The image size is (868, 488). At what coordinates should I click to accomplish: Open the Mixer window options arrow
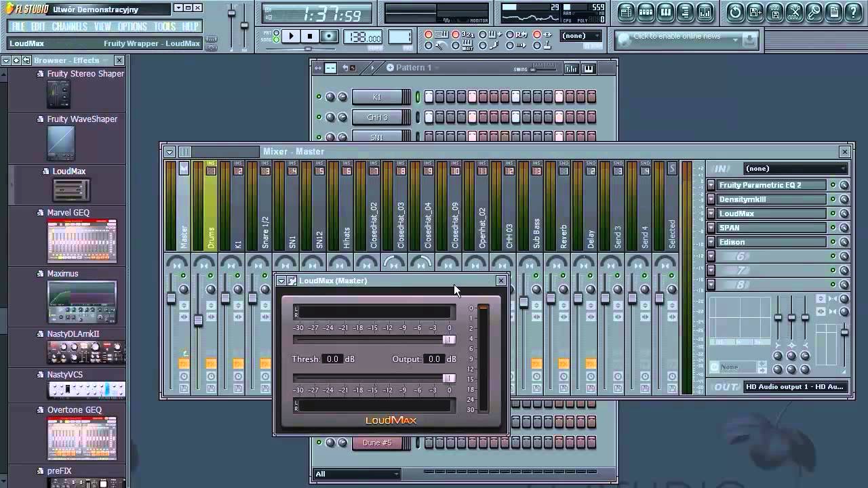170,152
